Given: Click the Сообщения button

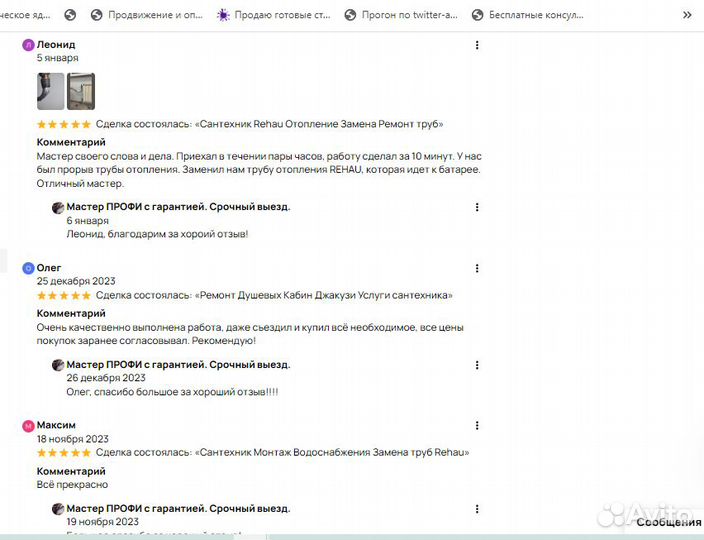Looking at the screenshot, I should [667, 522].
